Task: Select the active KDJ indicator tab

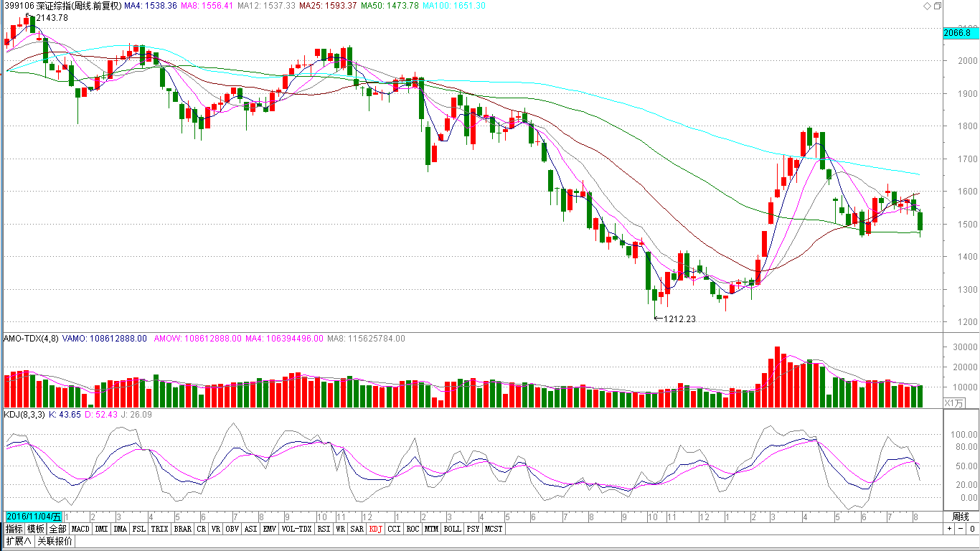Action: pos(376,529)
